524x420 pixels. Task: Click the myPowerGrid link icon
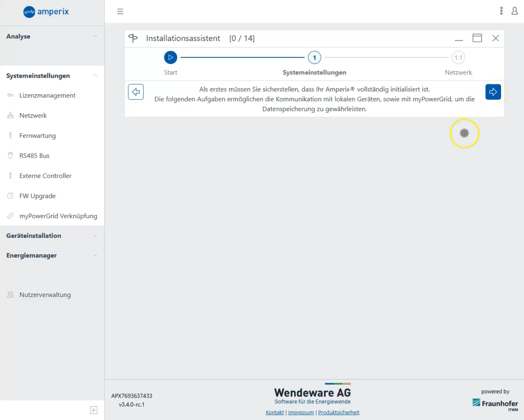point(10,216)
